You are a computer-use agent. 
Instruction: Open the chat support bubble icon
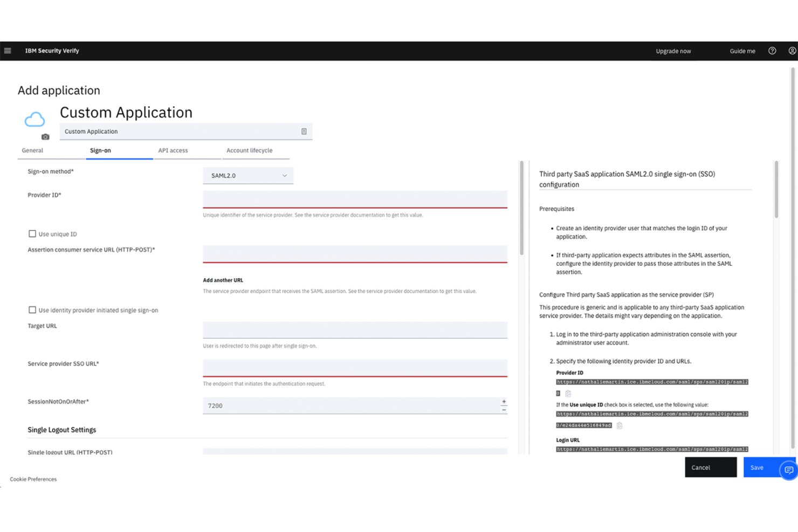[x=789, y=470]
